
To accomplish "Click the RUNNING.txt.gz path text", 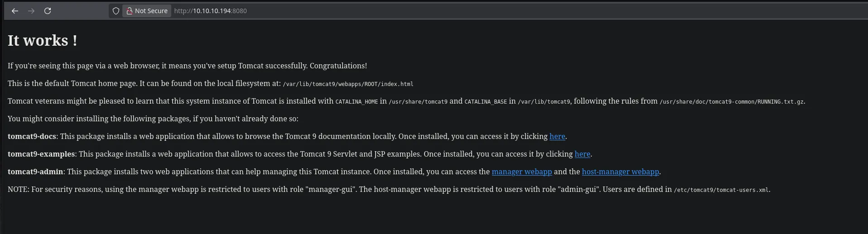I will tap(732, 102).
